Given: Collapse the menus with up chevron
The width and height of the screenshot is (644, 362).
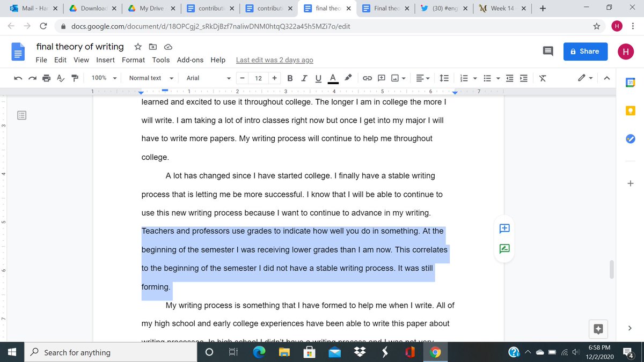Looking at the screenshot, I should click(x=607, y=78).
